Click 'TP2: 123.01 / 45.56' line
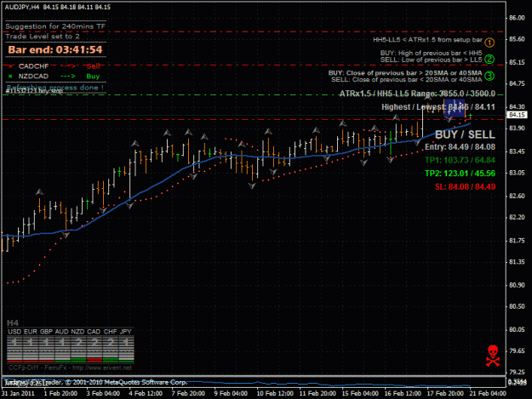The image size is (532, 399). [x=460, y=174]
